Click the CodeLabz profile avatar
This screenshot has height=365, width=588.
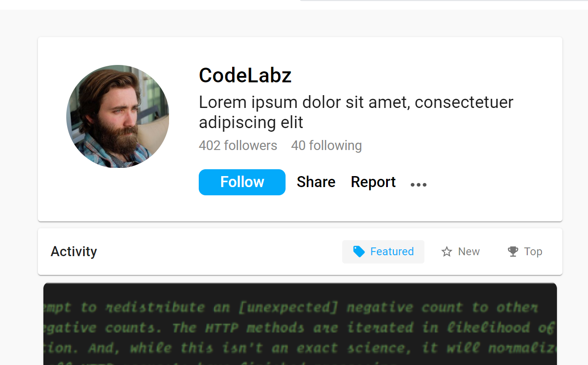(x=117, y=116)
